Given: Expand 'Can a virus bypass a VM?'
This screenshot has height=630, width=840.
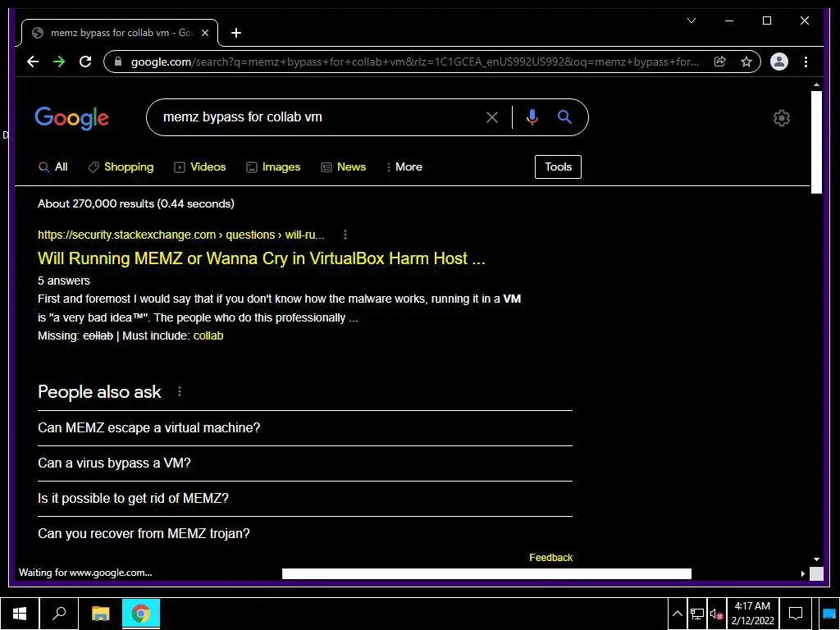Looking at the screenshot, I should click(305, 463).
